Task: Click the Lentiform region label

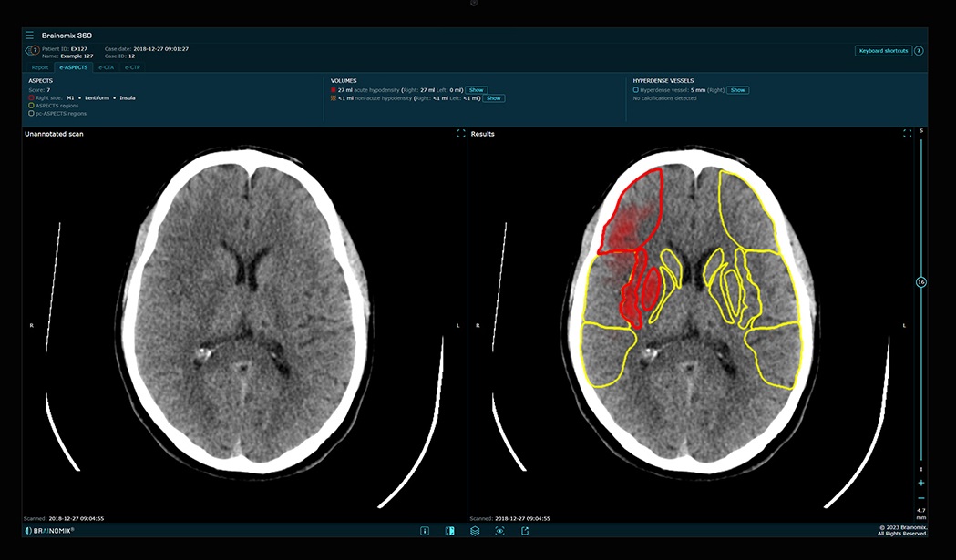Action: pos(97,97)
